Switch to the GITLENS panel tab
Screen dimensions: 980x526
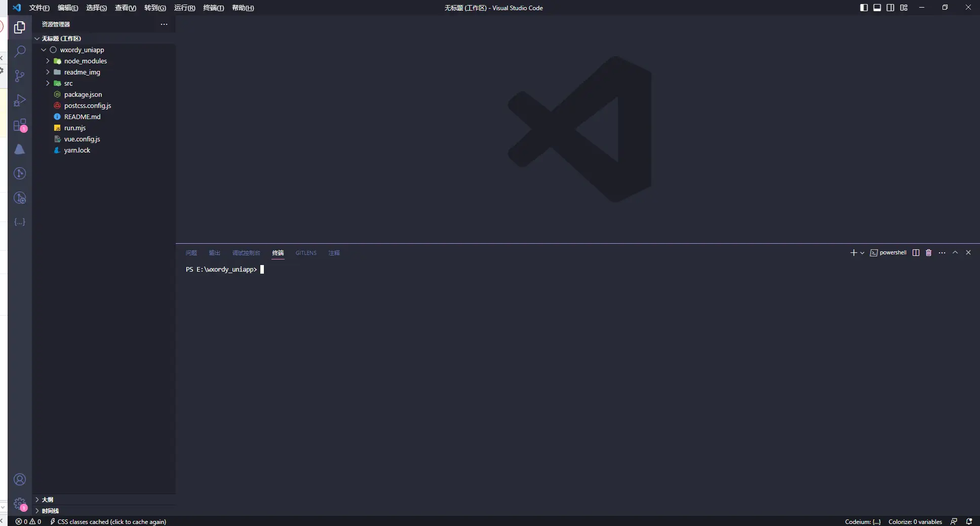point(306,253)
